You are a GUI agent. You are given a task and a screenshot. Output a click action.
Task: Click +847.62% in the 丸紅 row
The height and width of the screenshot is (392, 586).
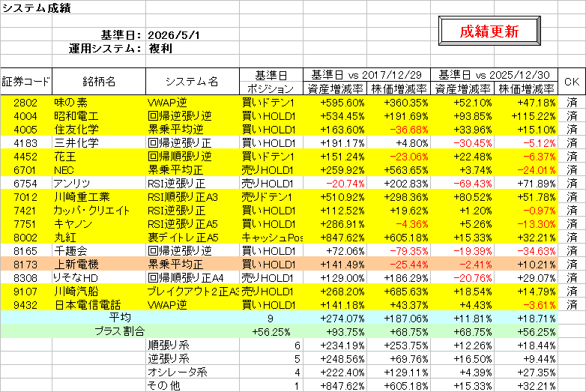pyautogui.click(x=342, y=238)
